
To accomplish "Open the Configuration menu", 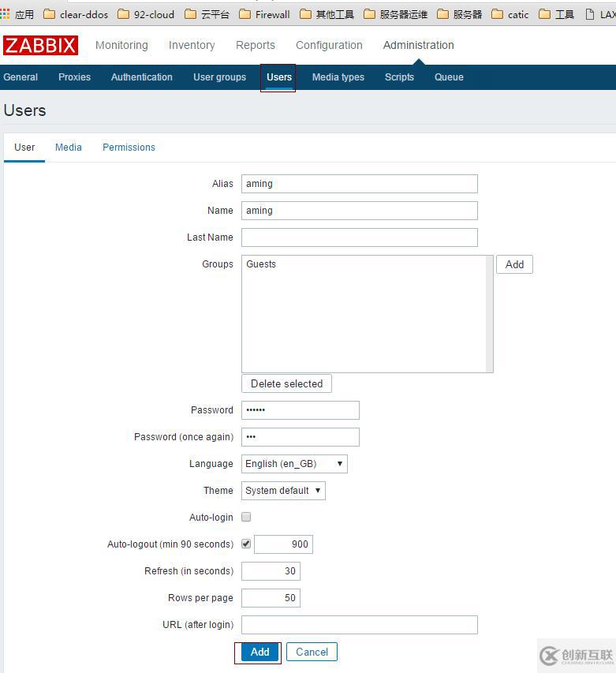I will (329, 45).
